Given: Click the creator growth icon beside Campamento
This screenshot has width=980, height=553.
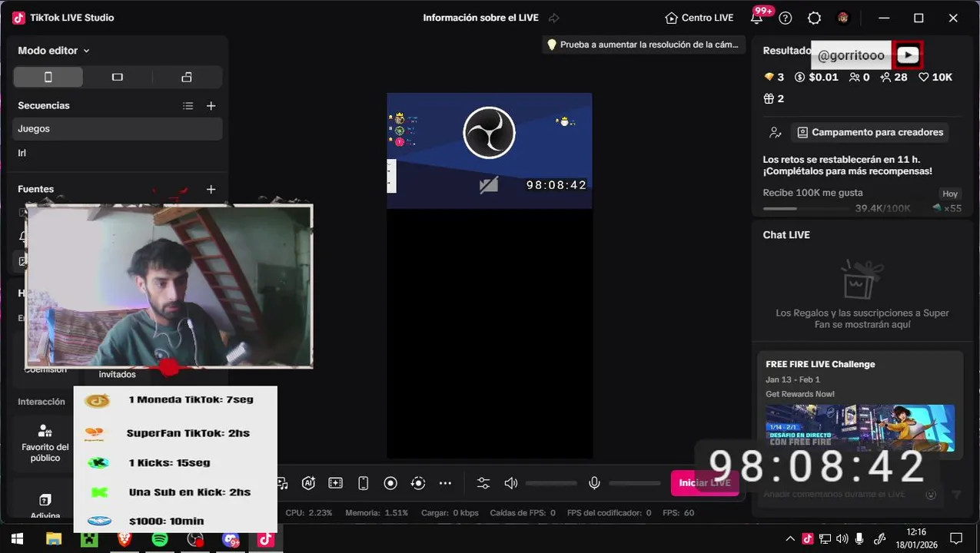Looking at the screenshot, I should point(776,132).
